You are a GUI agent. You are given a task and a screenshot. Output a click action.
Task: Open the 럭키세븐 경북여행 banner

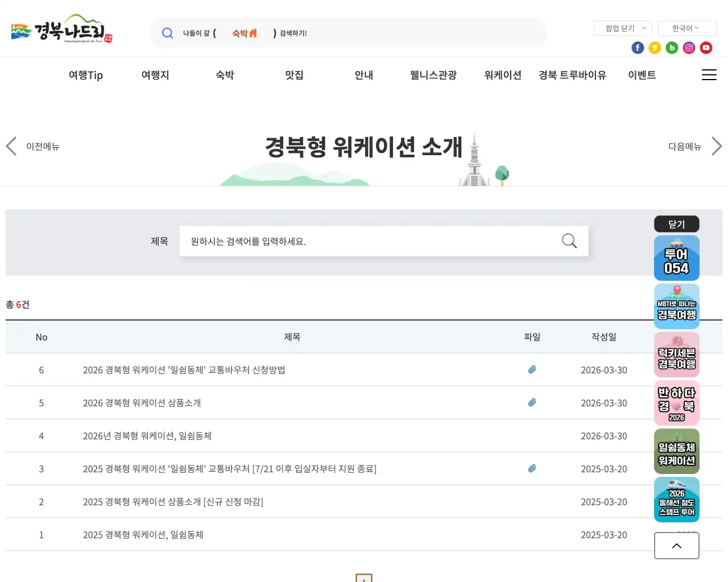pyautogui.click(x=677, y=355)
